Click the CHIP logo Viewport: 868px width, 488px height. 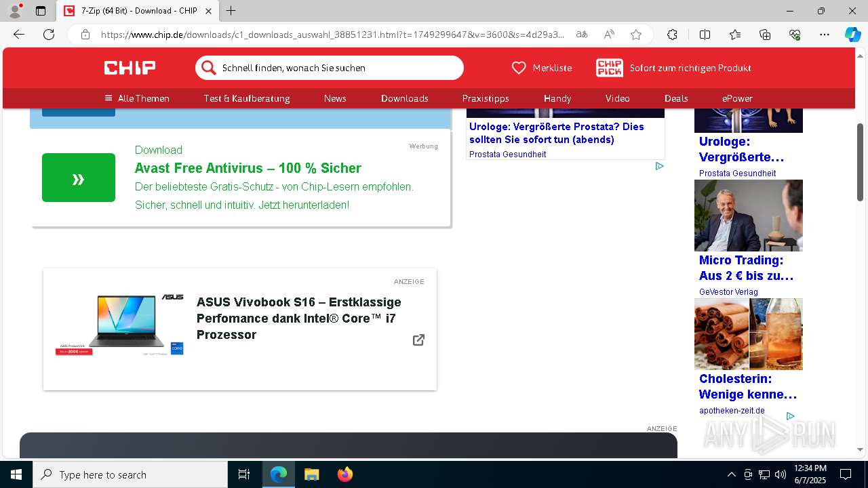(130, 68)
